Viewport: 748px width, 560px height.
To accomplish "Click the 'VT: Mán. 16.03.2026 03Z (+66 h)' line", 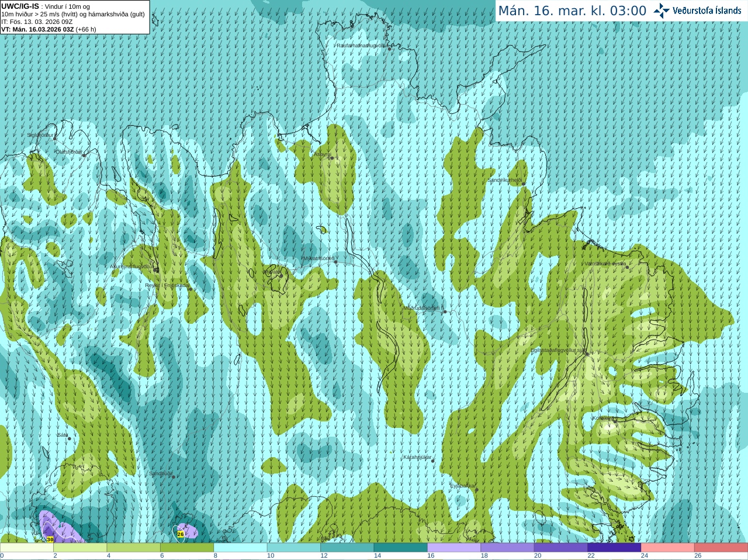I will (x=49, y=29).
